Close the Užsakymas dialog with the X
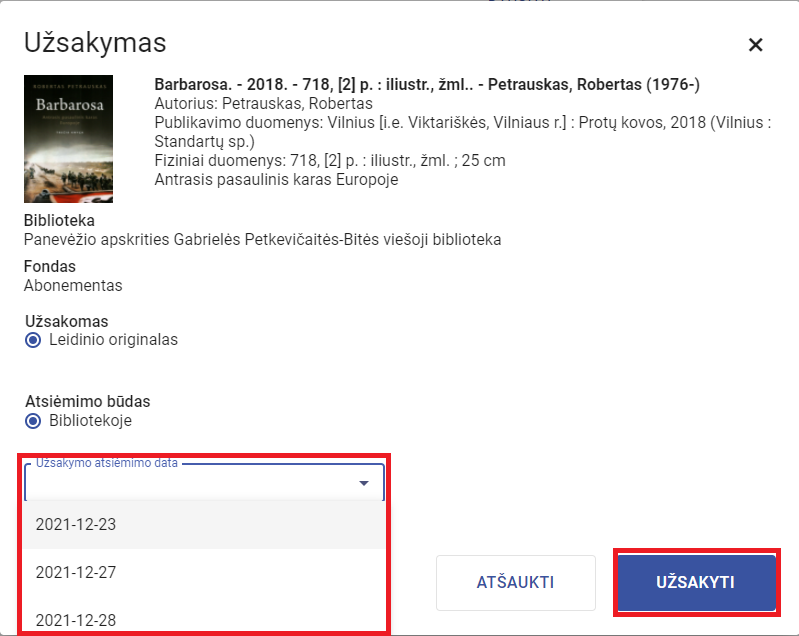The image size is (799, 636). (755, 45)
